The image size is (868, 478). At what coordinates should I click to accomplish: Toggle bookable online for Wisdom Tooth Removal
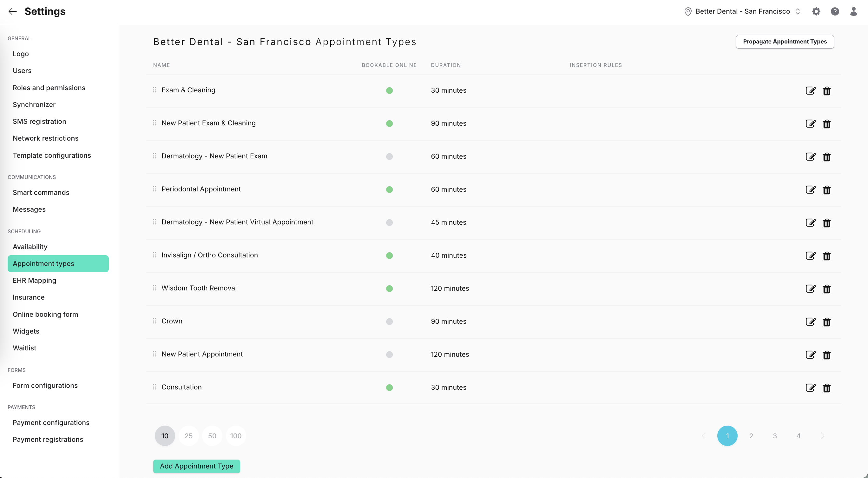pyautogui.click(x=389, y=289)
